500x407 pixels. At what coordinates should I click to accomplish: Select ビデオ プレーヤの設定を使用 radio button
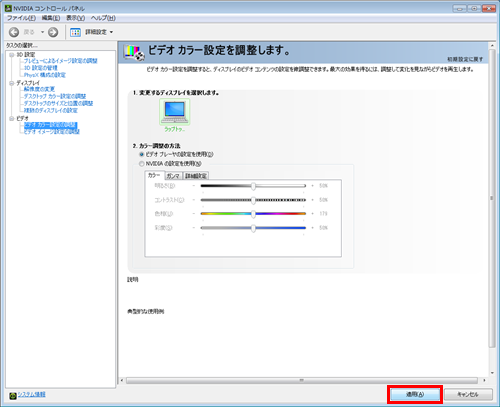[142, 154]
